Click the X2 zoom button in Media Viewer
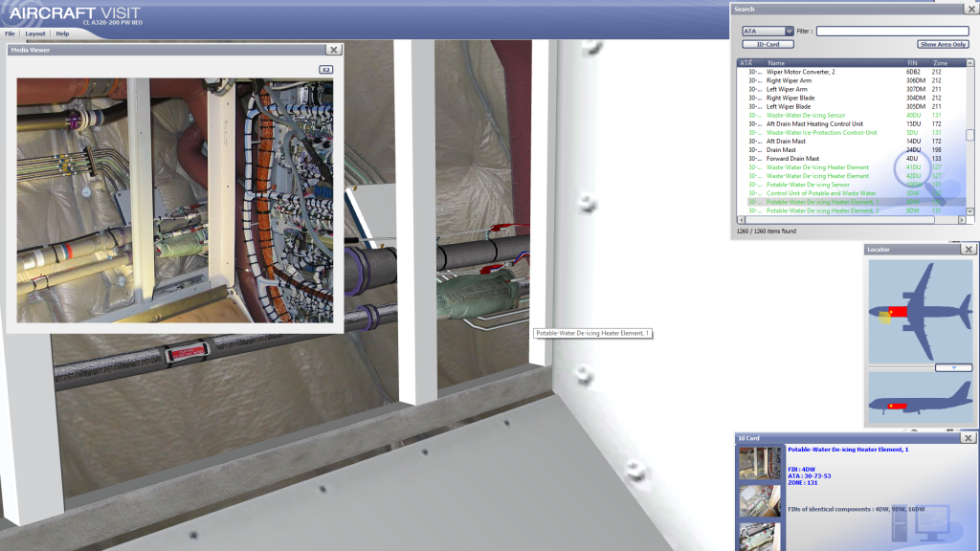This screenshot has width=980, height=551. click(325, 70)
